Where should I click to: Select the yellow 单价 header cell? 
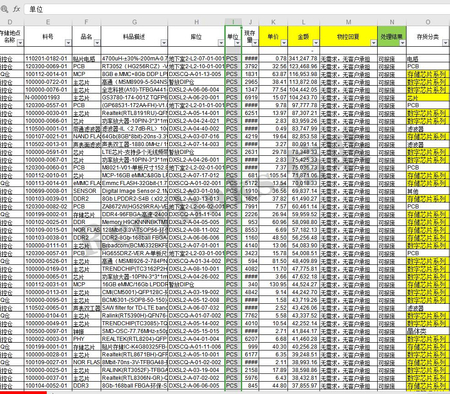point(273,36)
